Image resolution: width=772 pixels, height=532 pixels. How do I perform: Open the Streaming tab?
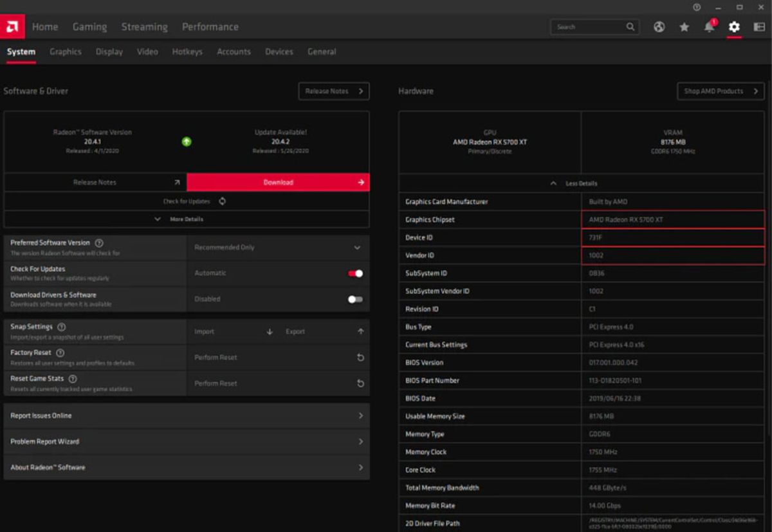144,27
